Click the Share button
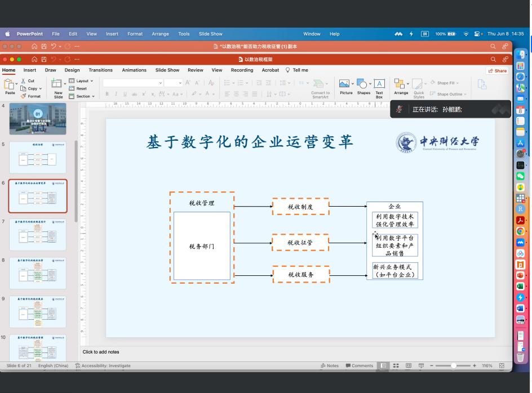The width and height of the screenshot is (532, 393). pos(498,71)
